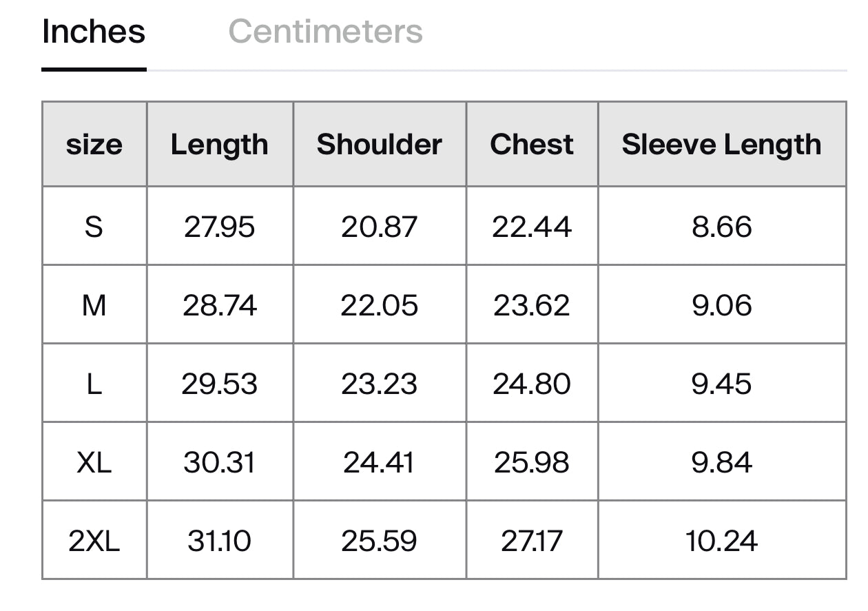
Task: Click the Sleeve Length column header
Action: [721, 145]
